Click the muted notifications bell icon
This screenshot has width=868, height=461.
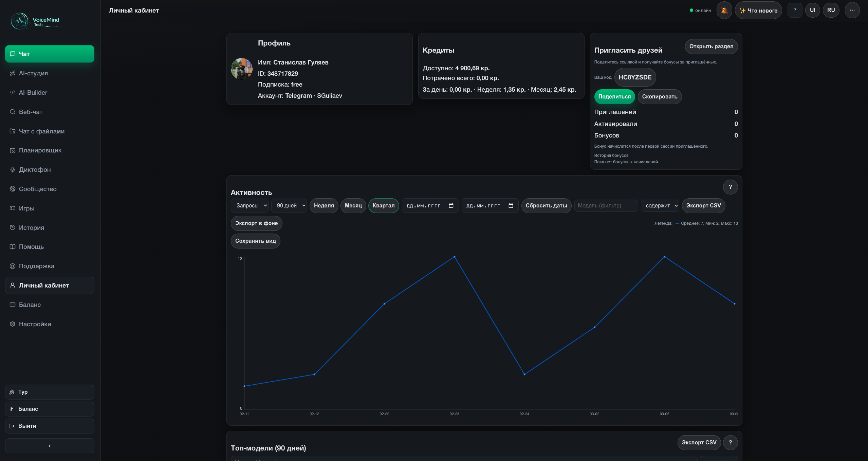point(724,10)
